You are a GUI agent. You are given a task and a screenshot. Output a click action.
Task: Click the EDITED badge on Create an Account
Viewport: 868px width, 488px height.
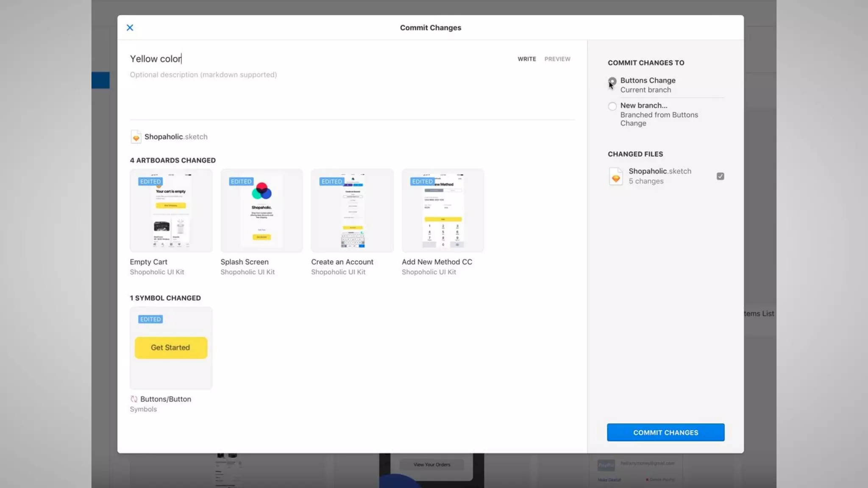(x=331, y=181)
